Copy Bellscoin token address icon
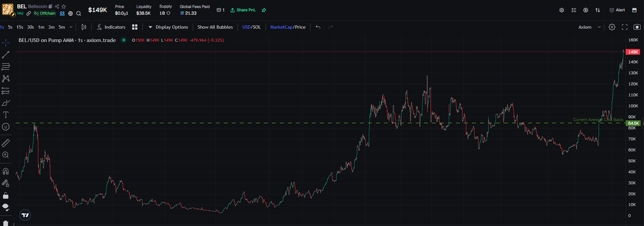Image resolution: width=644 pixels, height=226 pixels. point(50,6)
